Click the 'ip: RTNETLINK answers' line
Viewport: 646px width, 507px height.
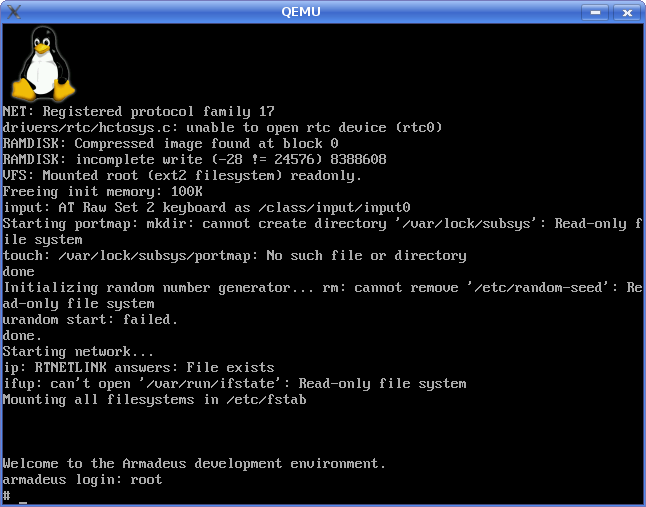(138, 368)
